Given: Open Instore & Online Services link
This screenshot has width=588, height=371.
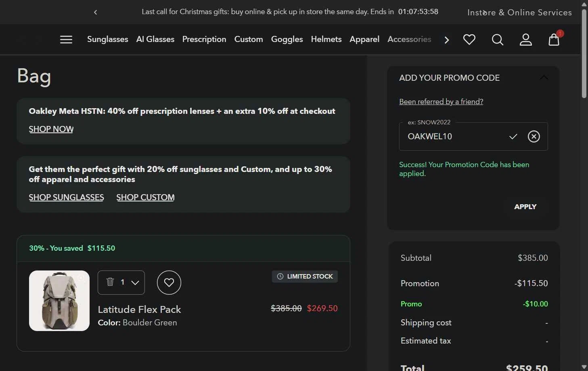Looking at the screenshot, I should (519, 13).
